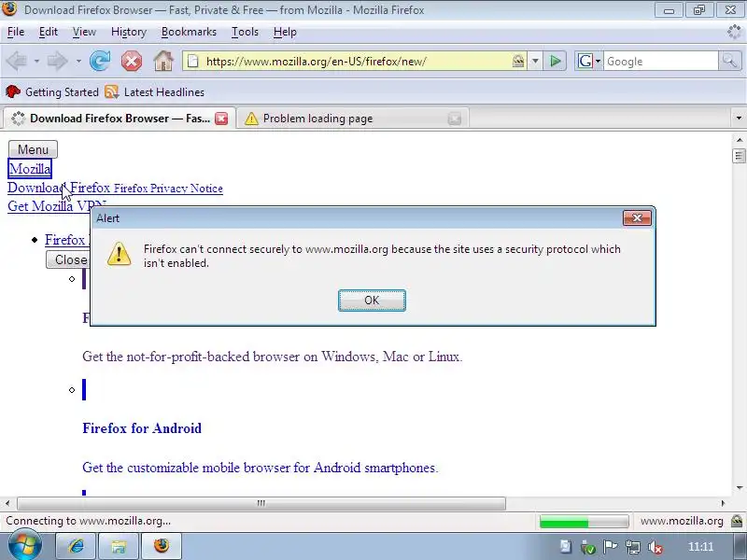The height and width of the screenshot is (560, 747).
Task: Click the warning icon on Problem tab
Action: click(x=251, y=119)
